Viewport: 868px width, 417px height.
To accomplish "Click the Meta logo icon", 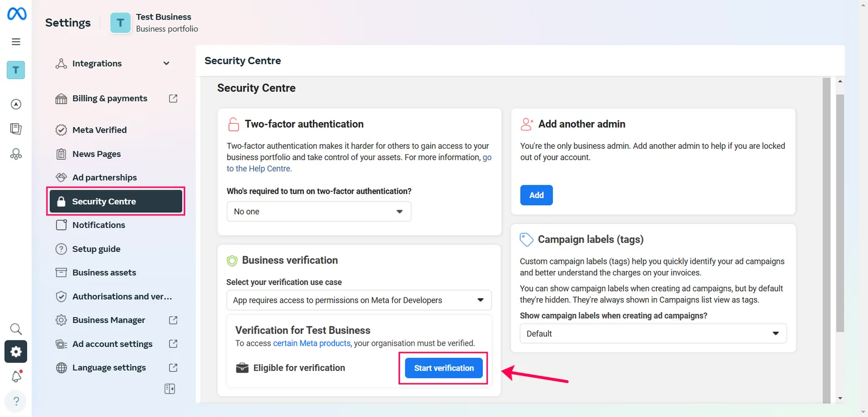I will (16, 14).
